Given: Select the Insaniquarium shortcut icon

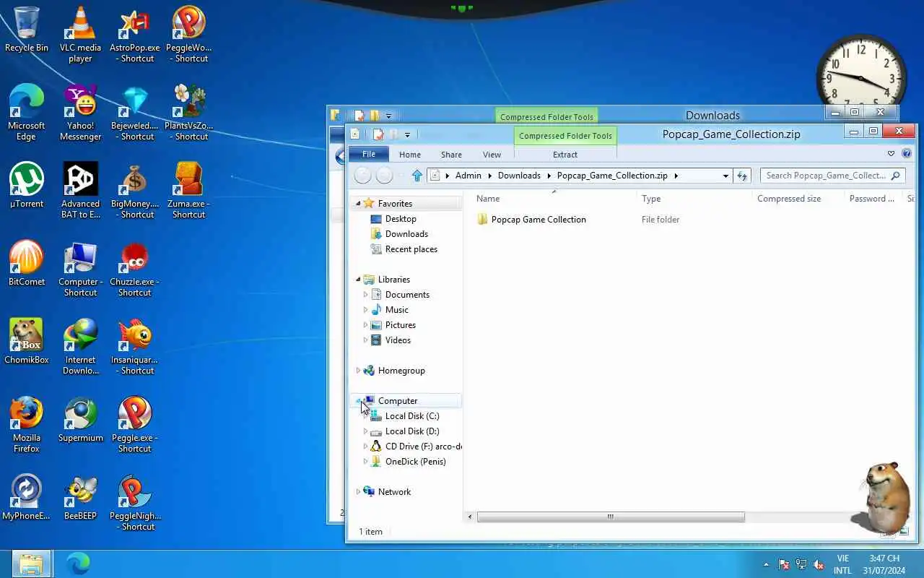Looking at the screenshot, I should coord(135,347).
